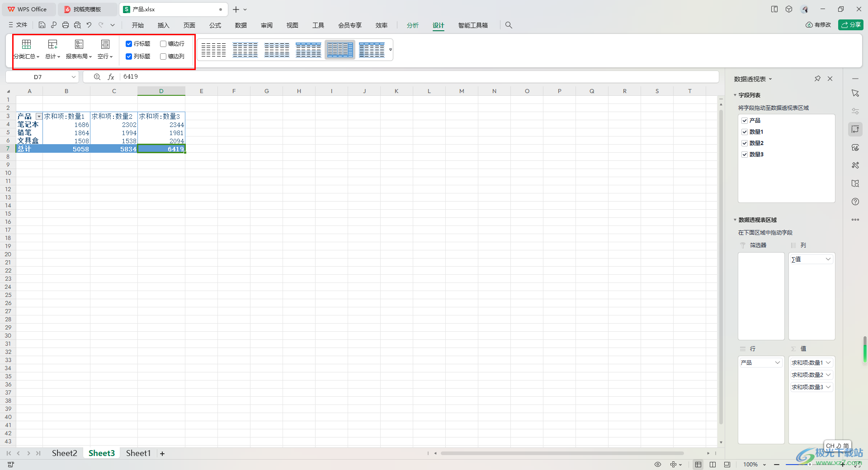
Task: Open the 开始 ribbon tab
Action: coord(138,25)
